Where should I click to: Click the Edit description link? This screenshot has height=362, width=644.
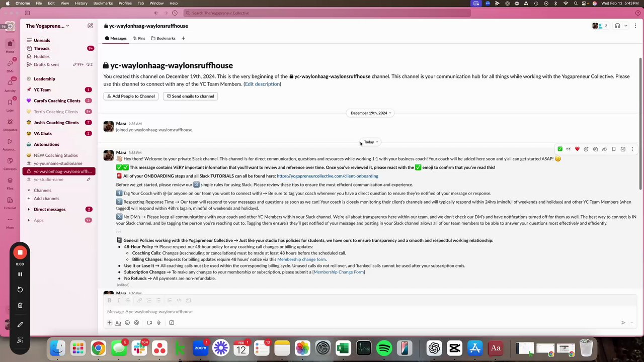click(262, 84)
